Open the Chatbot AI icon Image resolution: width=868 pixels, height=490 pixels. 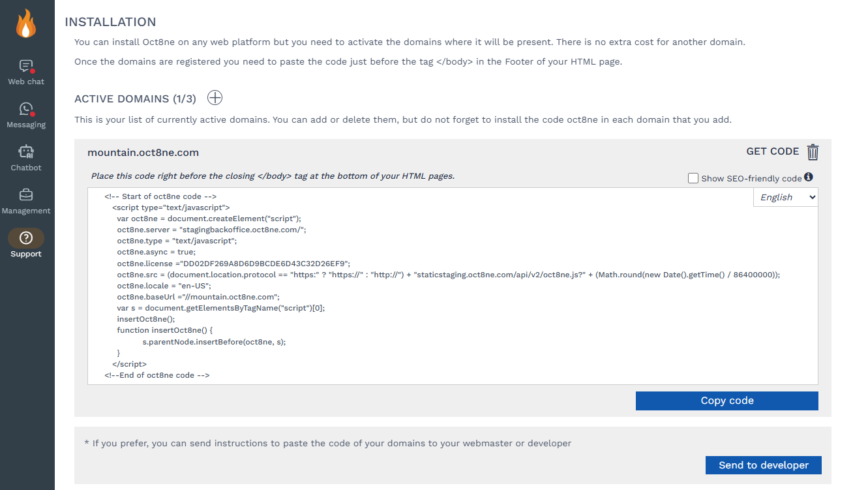click(26, 152)
